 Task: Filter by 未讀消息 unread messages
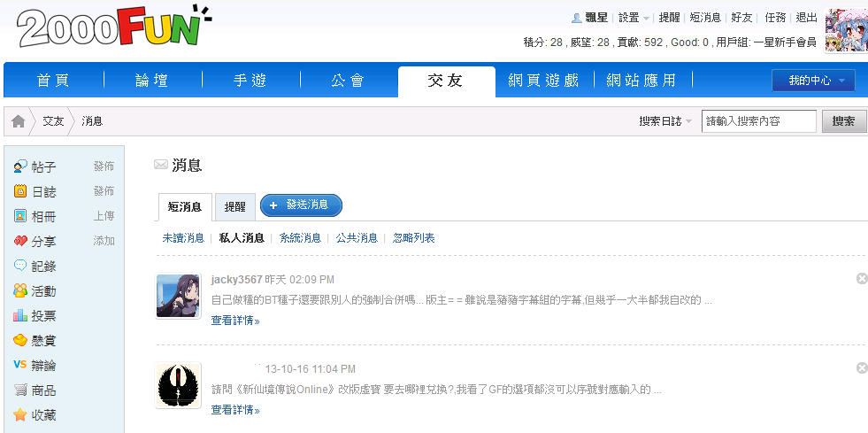pos(183,238)
